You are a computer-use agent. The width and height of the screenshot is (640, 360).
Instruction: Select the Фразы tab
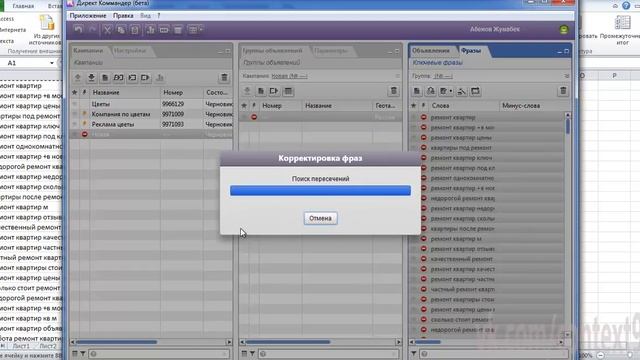471,51
